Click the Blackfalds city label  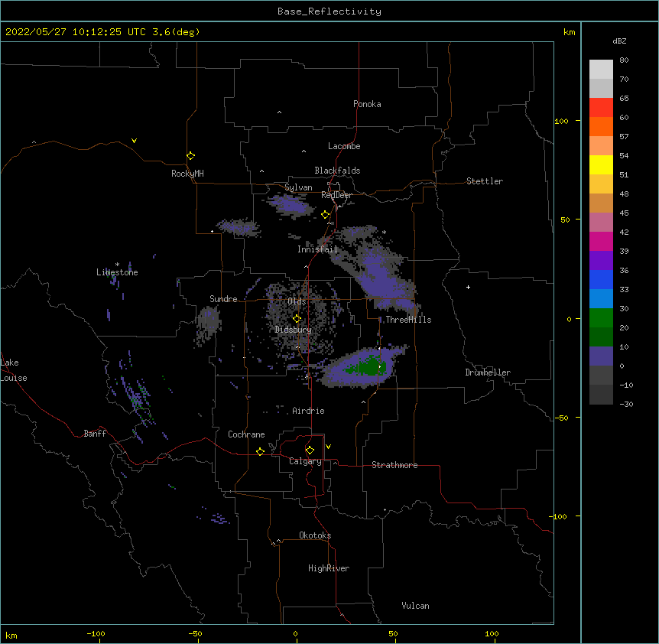337,171
